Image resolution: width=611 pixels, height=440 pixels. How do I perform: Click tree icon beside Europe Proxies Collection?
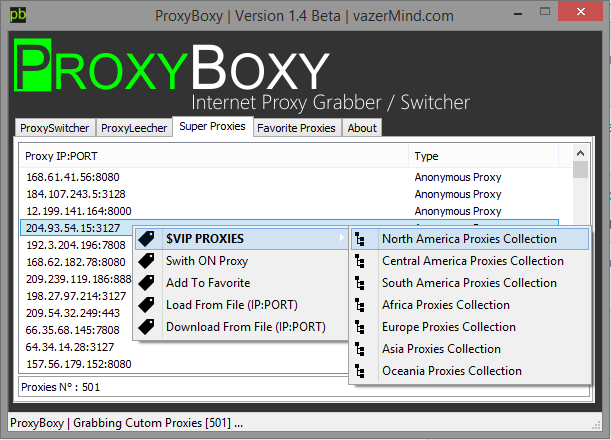coord(360,327)
